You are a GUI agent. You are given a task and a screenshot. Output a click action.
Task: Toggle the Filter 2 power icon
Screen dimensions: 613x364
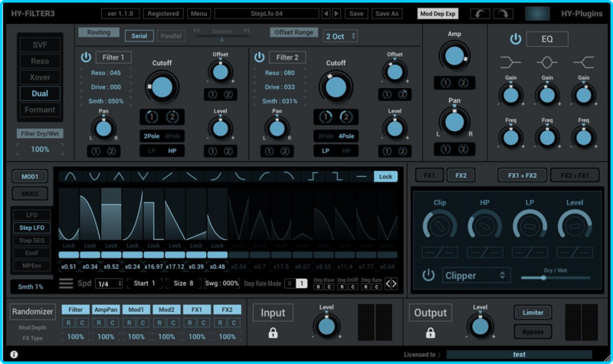click(x=260, y=57)
